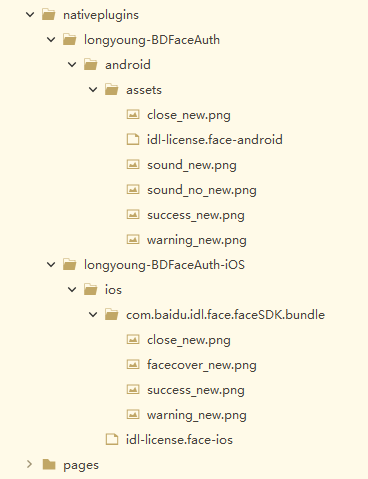Click image icon of warning_new.png in faceSDK.bundle
The height and width of the screenshot is (479, 368).
(x=133, y=415)
